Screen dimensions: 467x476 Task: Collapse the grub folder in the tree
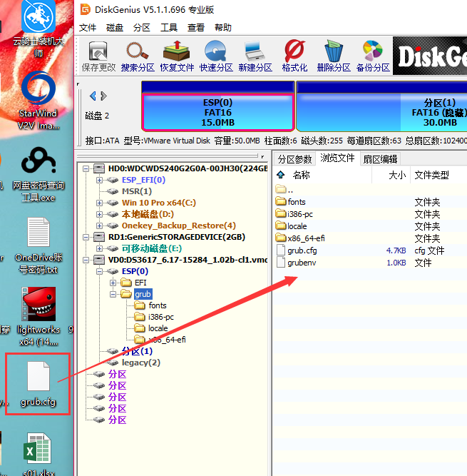coord(113,294)
